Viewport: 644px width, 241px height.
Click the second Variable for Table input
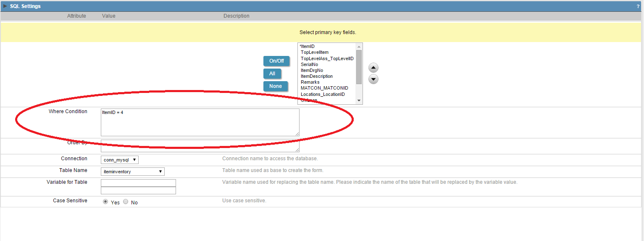click(x=138, y=191)
